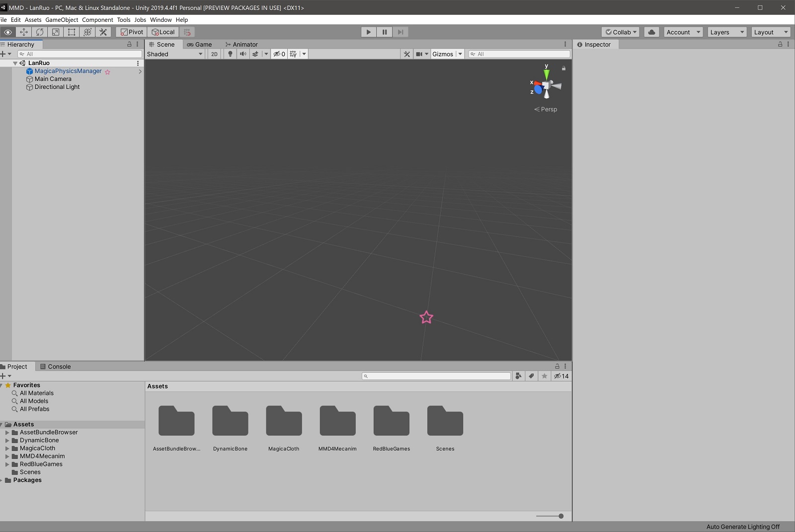Switch to the Animator tab

pyautogui.click(x=241, y=44)
